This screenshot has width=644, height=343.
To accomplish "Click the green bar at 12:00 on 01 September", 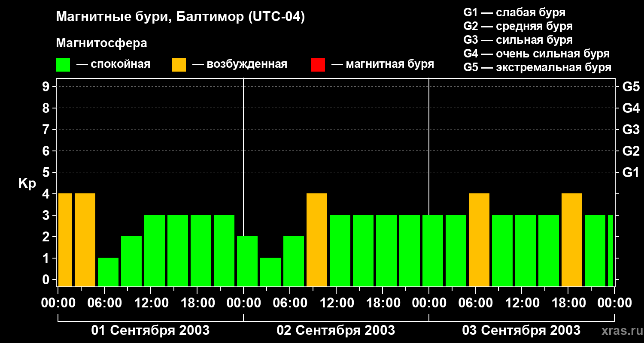I will coord(155,250).
